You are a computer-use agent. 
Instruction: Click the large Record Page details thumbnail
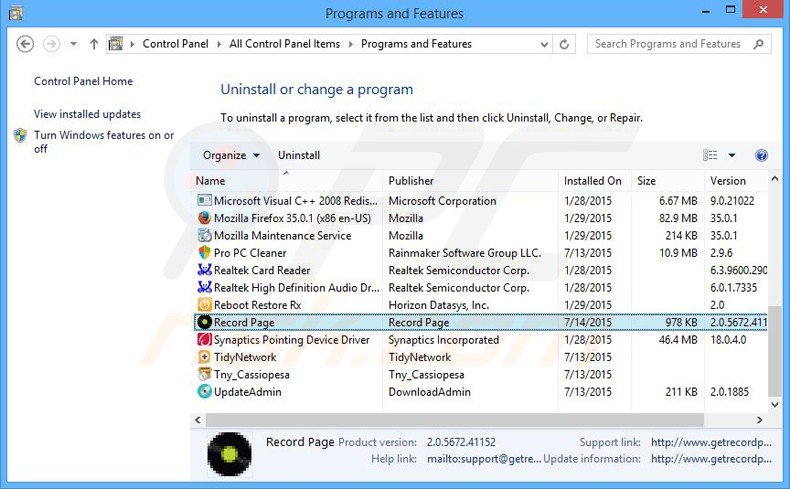pyautogui.click(x=229, y=454)
